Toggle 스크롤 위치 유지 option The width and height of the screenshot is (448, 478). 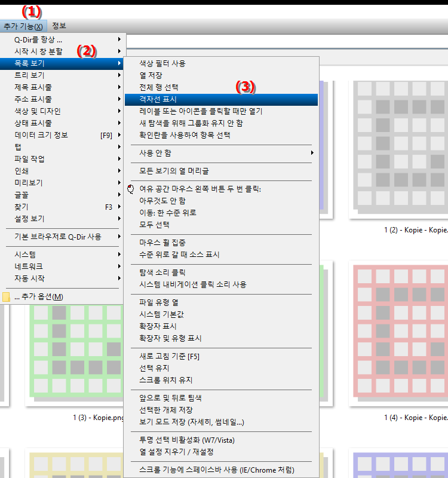[221, 380]
